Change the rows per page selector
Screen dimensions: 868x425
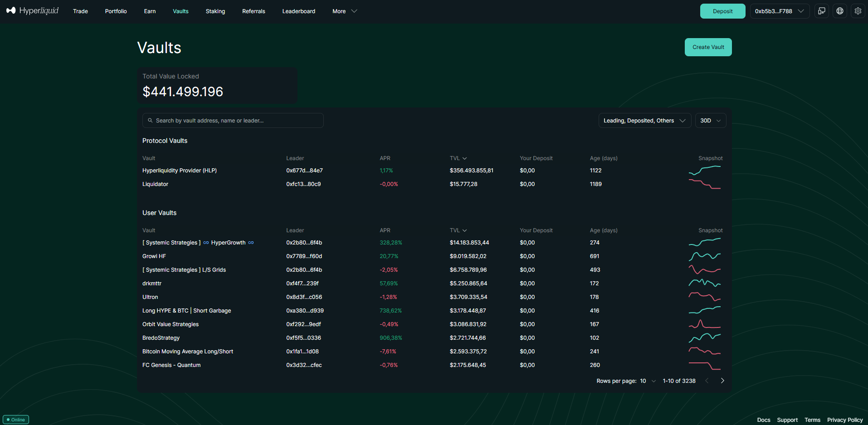pyautogui.click(x=648, y=381)
